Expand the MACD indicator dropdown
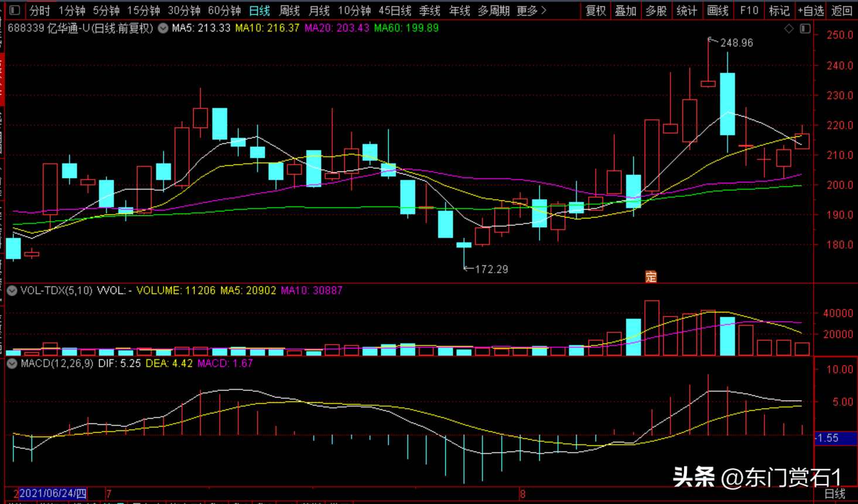The width and height of the screenshot is (858, 504). [12, 364]
